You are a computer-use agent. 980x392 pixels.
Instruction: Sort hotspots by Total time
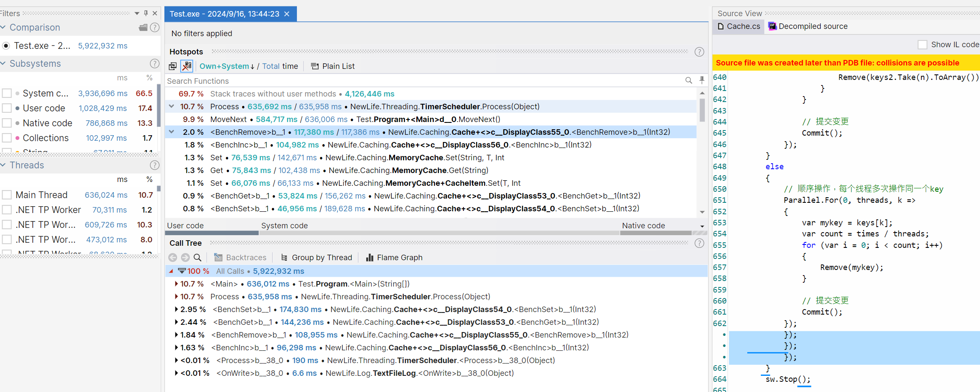(x=271, y=66)
